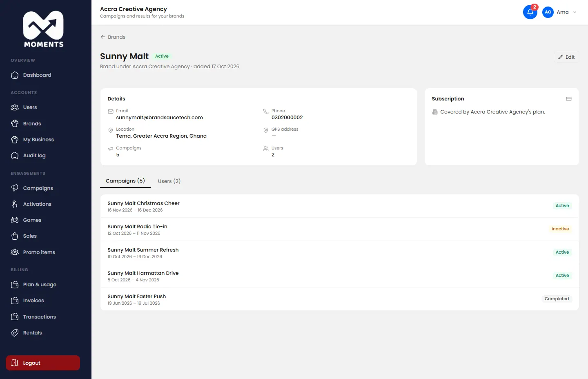Open the Invoices sidebar icon
588x379 pixels.
point(15,301)
